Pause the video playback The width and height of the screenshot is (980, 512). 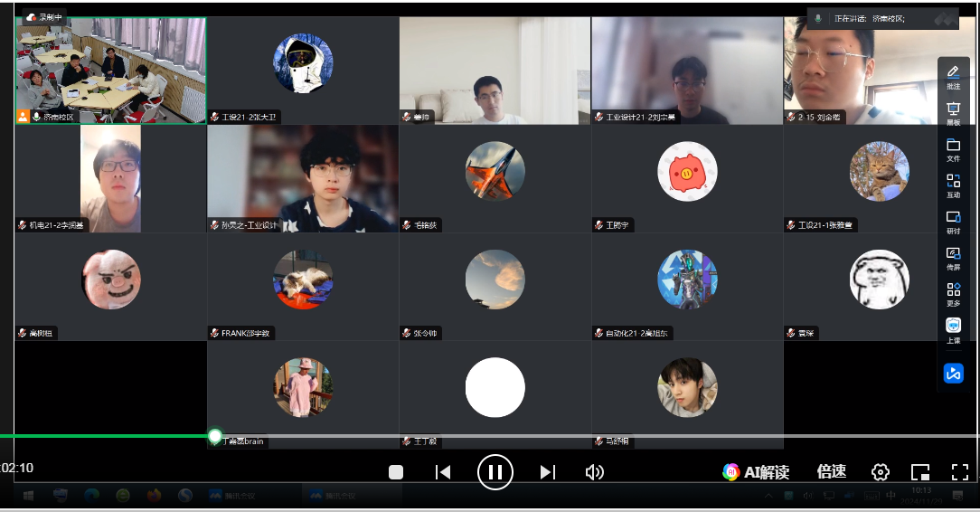495,471
